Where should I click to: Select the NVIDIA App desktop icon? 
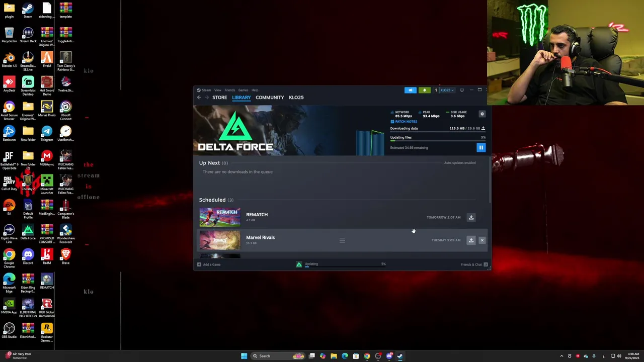click(9, 307)
